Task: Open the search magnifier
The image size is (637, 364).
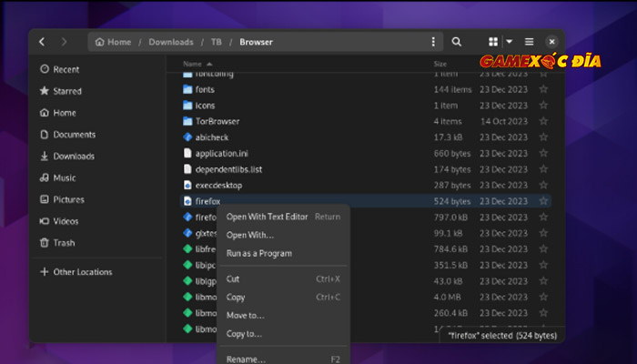Action: click(456, 42)
